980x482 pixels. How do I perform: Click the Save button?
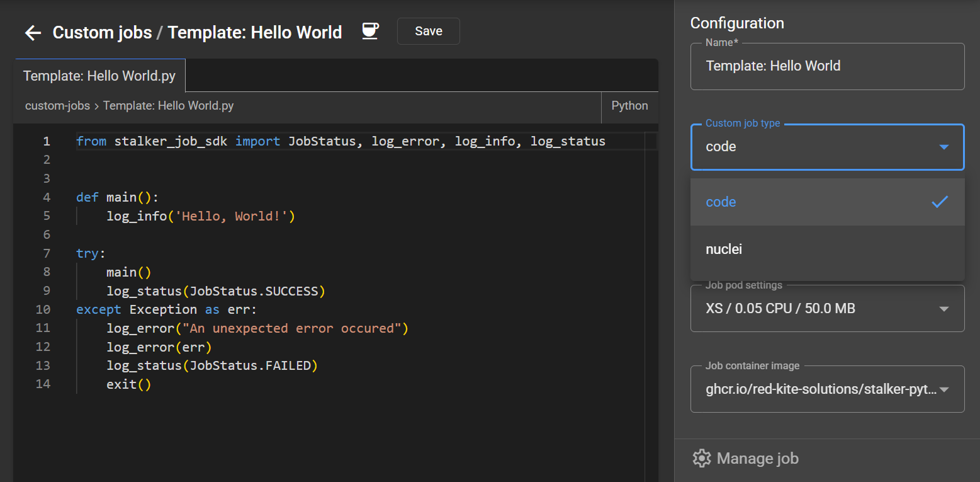(x=428, y=32)
